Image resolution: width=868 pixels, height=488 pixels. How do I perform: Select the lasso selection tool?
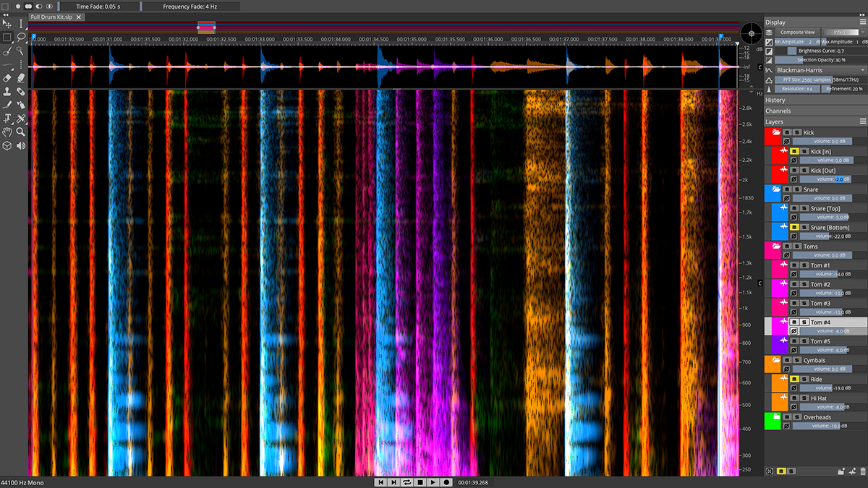(x=21, y=37)
